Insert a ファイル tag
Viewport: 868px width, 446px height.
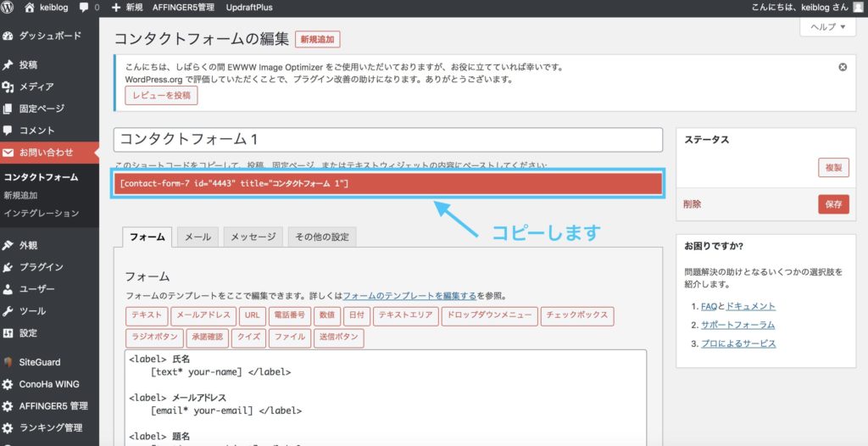pos(290,338)
